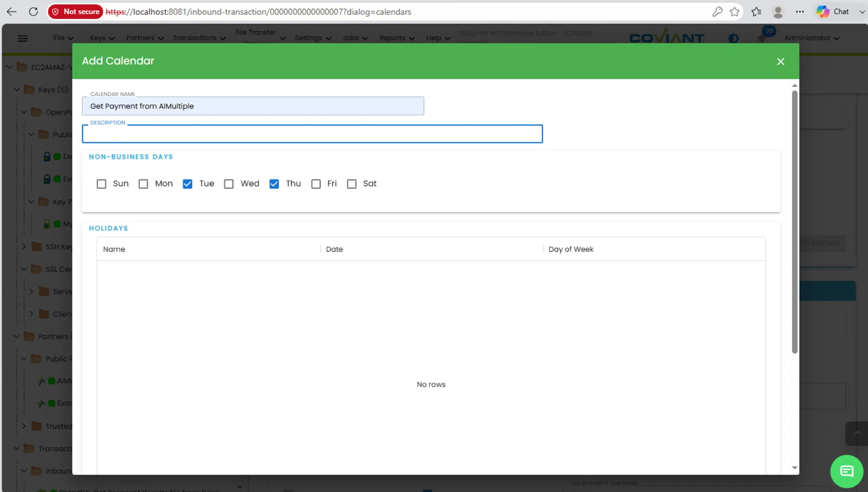Open the Reports menu
Screen dimensions: 868x492
coord(397,38)
